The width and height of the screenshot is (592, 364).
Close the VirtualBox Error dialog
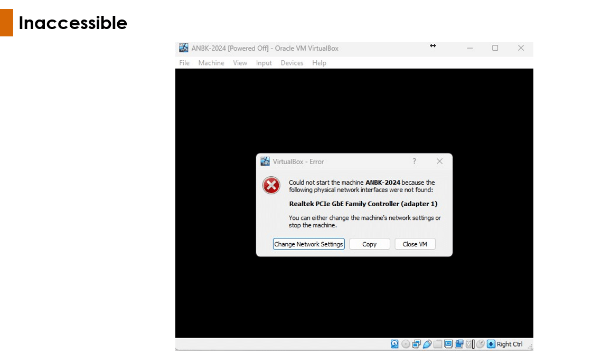tap(439, 161)
